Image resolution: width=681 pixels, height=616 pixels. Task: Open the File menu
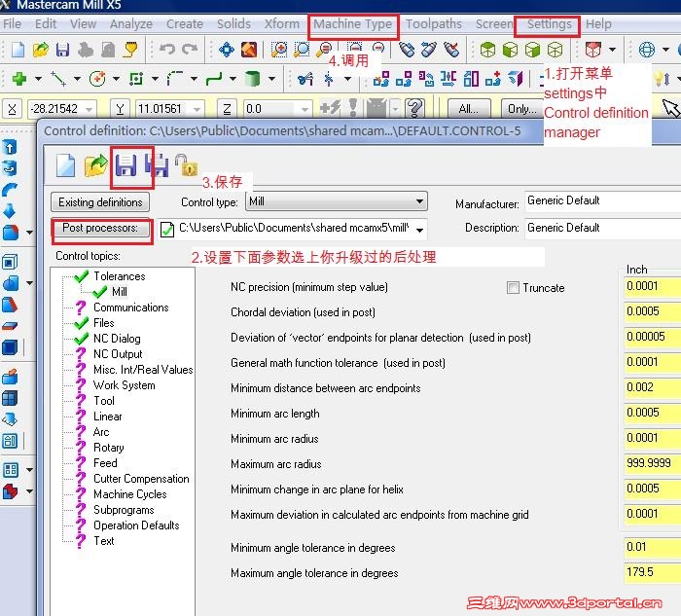12,24
